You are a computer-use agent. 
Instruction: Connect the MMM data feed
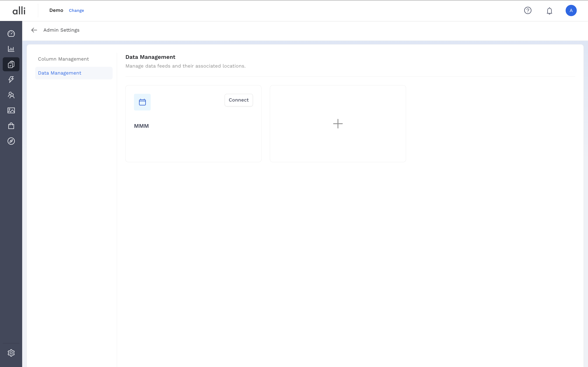tap(238, 100)
